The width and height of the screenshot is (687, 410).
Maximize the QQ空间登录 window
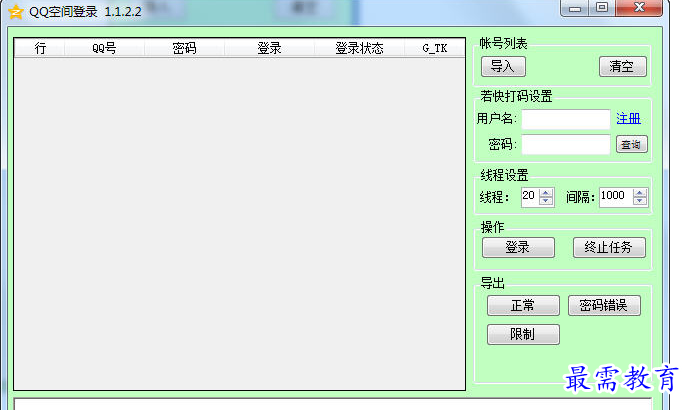pos(602,8)
